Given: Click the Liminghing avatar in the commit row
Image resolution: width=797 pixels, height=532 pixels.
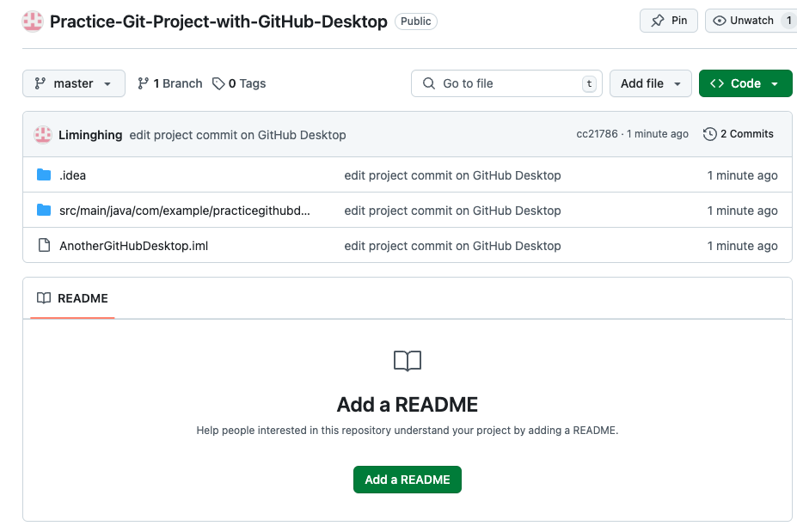Looking at the screenshot, I should click(x=43, y=135).
